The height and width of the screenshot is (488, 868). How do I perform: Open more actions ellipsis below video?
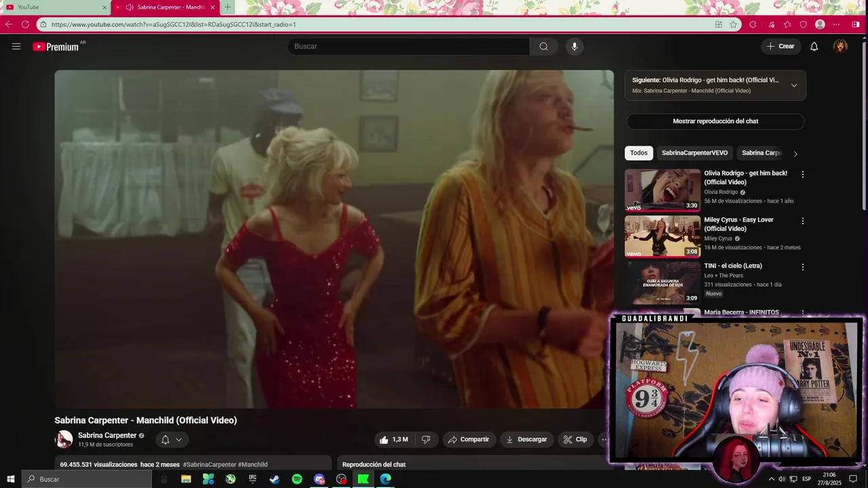tap(604, 439)
